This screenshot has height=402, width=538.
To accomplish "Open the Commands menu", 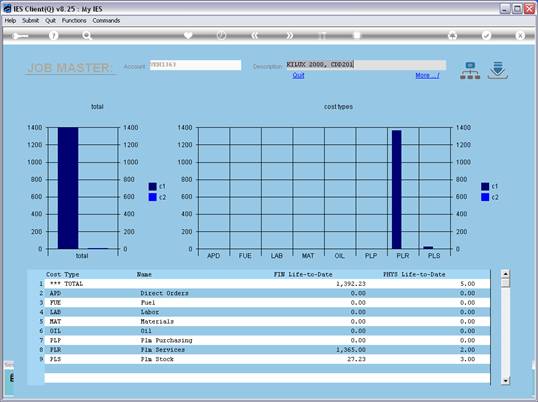I will (106, 21).
